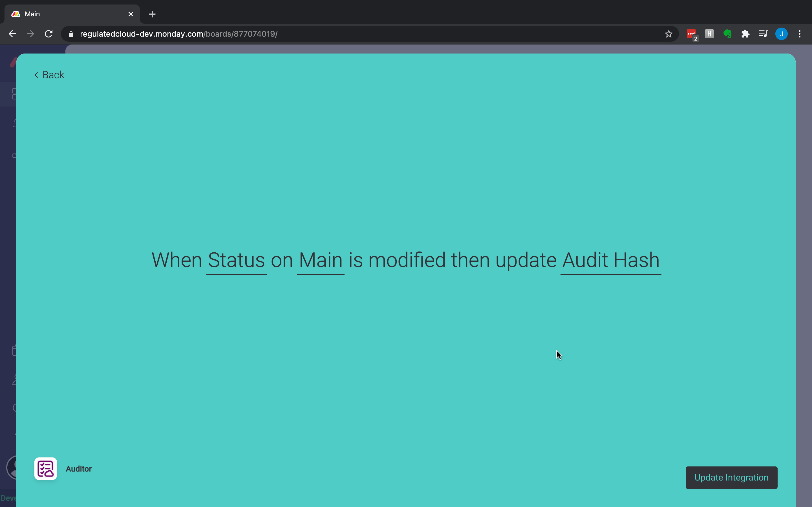812x507 pixels.
Task: Reload the page
Action: click(x=49, y=34)
